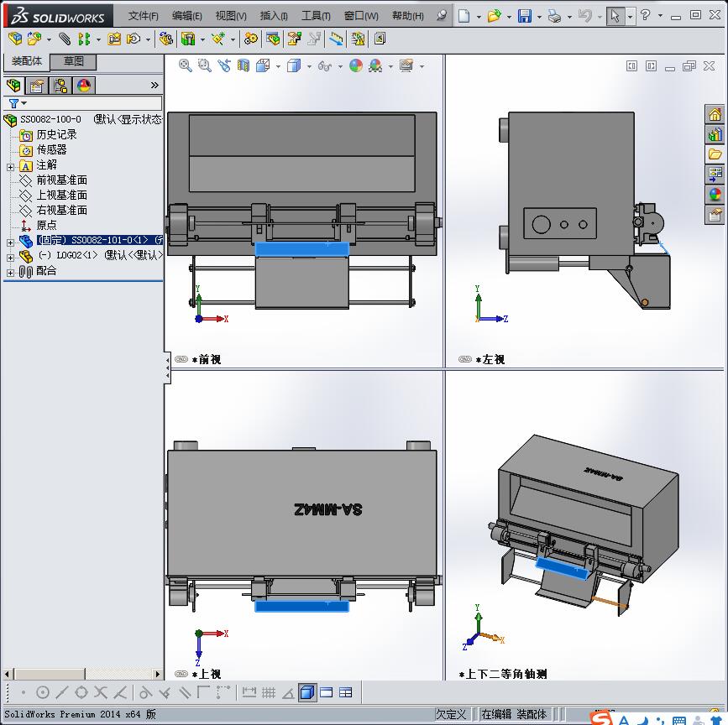The image size is (728, 725).
Task: Click the Open folder icon
Action: (x=494, y=16)
